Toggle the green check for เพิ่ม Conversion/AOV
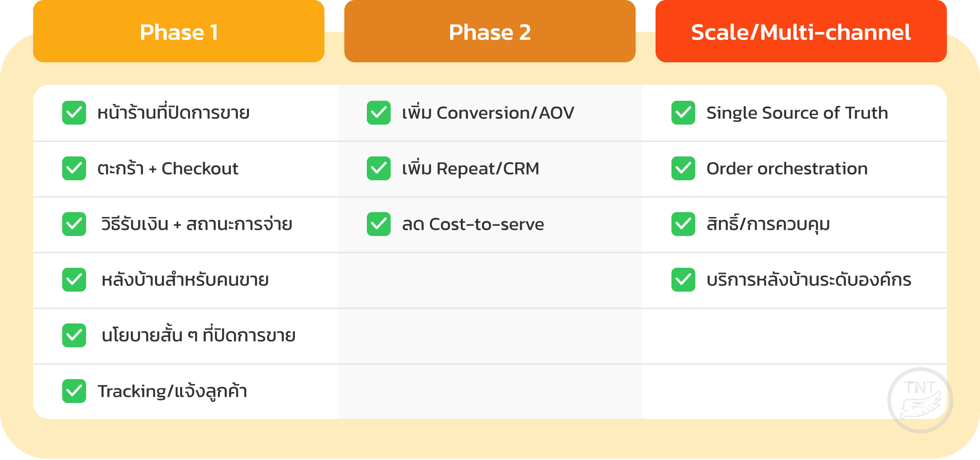Viewport: 980px width, 460px height. pos(378,113)
